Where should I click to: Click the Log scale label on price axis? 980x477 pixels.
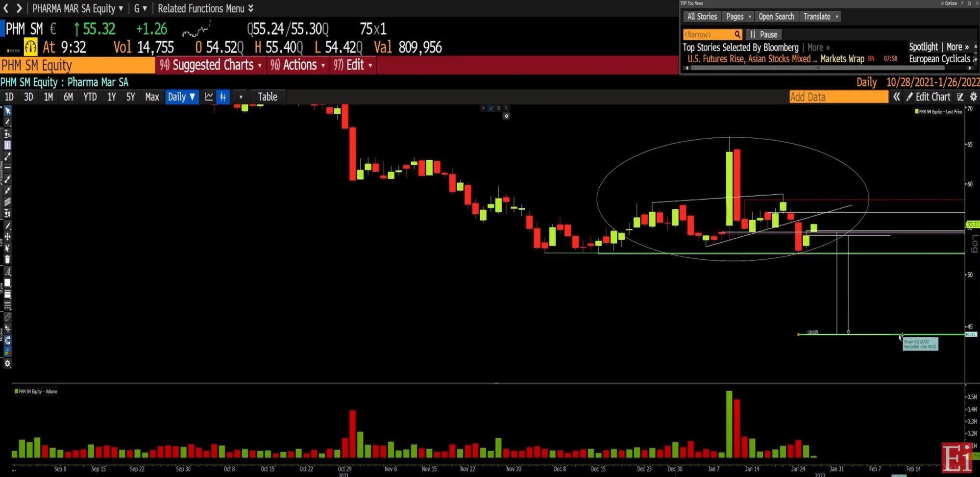click(974, 244)
